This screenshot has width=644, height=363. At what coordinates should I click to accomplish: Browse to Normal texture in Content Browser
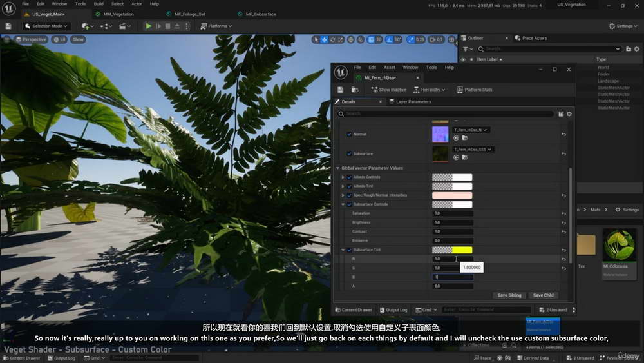(464, 138)
